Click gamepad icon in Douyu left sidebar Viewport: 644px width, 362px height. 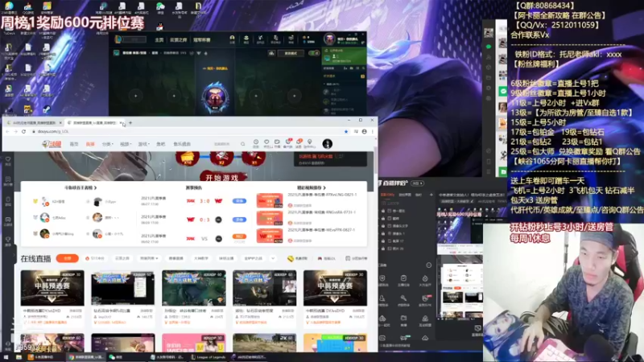tap(8, 221)
